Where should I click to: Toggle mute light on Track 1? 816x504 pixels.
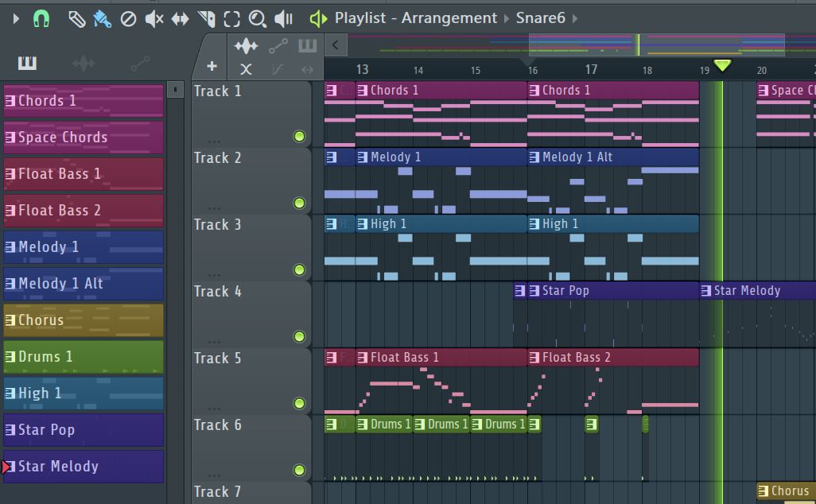click(x=299, y=136)
